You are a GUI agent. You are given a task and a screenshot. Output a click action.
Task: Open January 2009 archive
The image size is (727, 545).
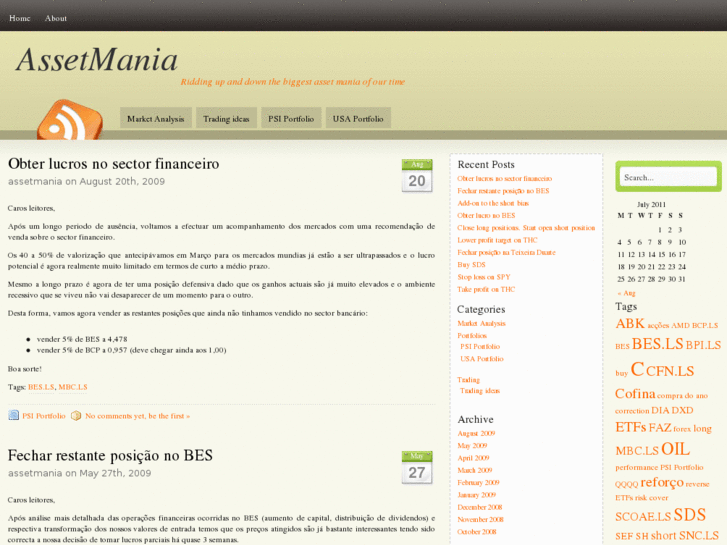[477, 494]
